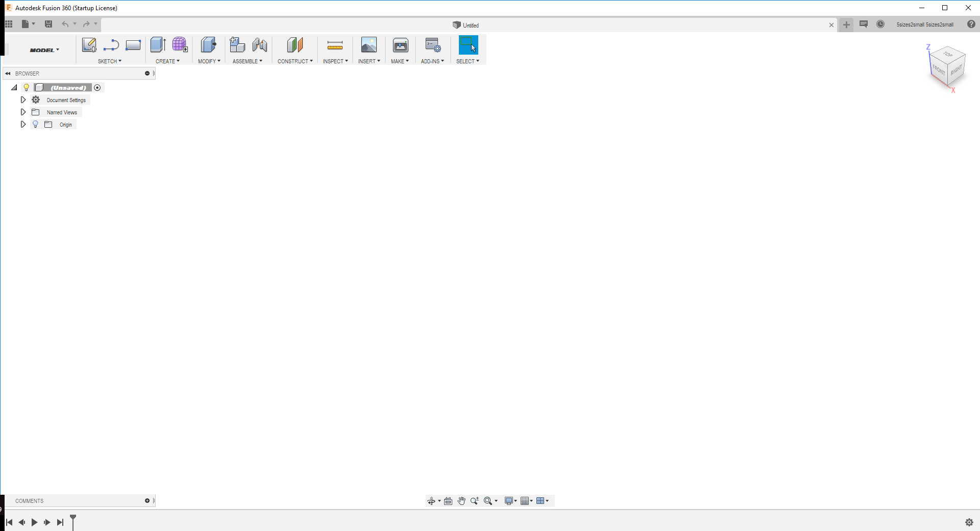980x531 pixels.
Task: Click the Extrude tool icon
Action: [158, 45]
